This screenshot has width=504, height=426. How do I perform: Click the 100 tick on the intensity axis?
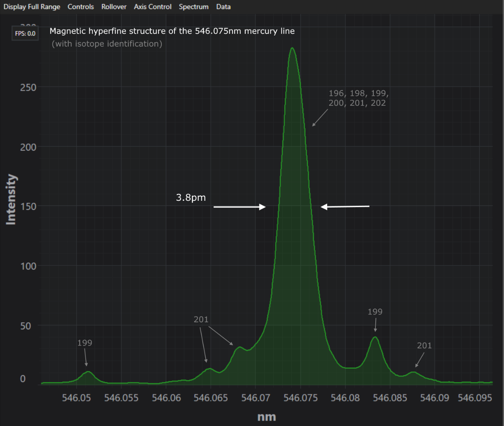28,266
